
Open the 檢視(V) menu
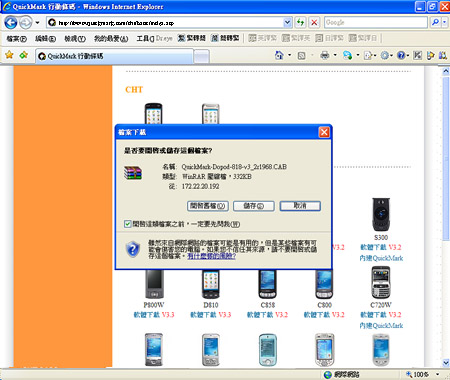tap(75, 39)
